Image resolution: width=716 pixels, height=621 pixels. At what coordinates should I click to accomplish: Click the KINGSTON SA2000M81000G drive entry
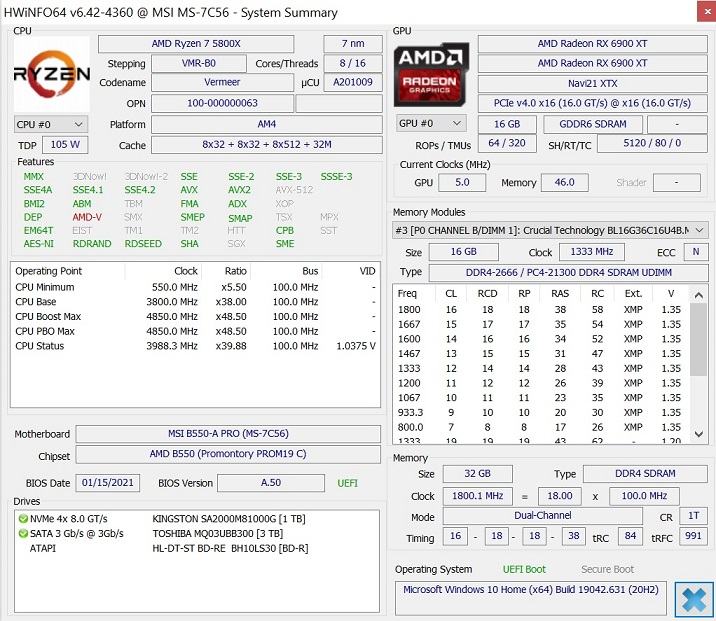(229, 519)
